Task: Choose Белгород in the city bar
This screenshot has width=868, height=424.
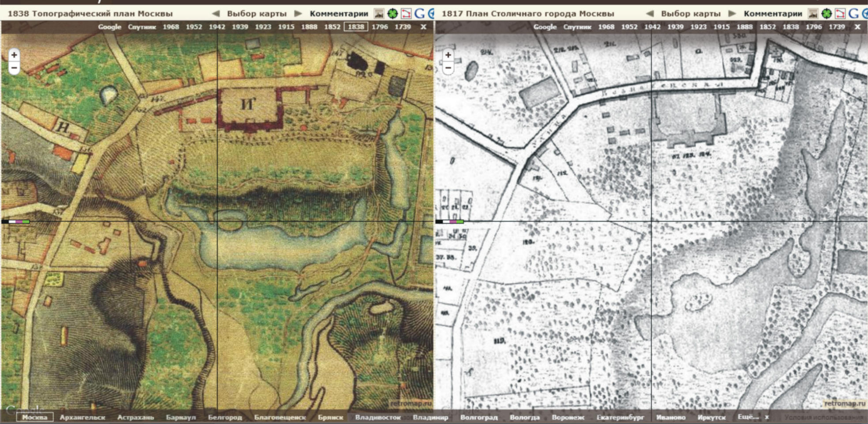Action: (x=225, y=417)
